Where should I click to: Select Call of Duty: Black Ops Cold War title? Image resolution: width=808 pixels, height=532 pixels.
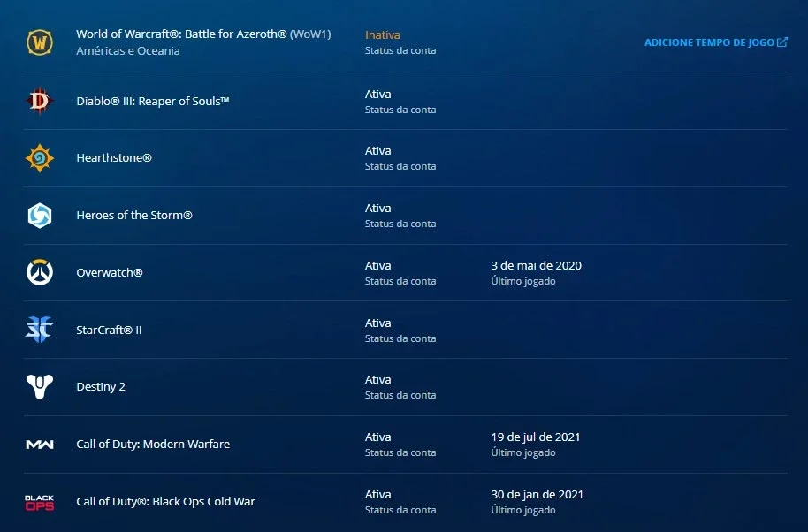coord(165,502)
